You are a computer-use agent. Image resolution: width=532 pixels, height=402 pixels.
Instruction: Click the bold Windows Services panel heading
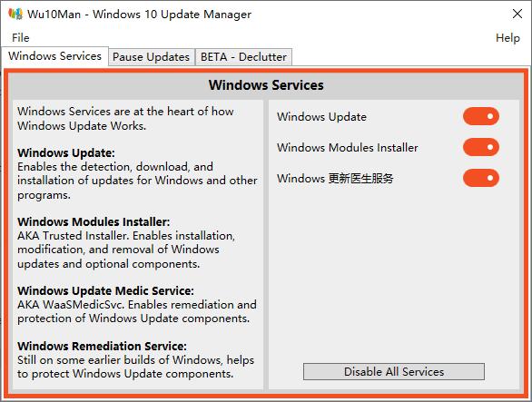pyautogui.click(x=266, y=85)
